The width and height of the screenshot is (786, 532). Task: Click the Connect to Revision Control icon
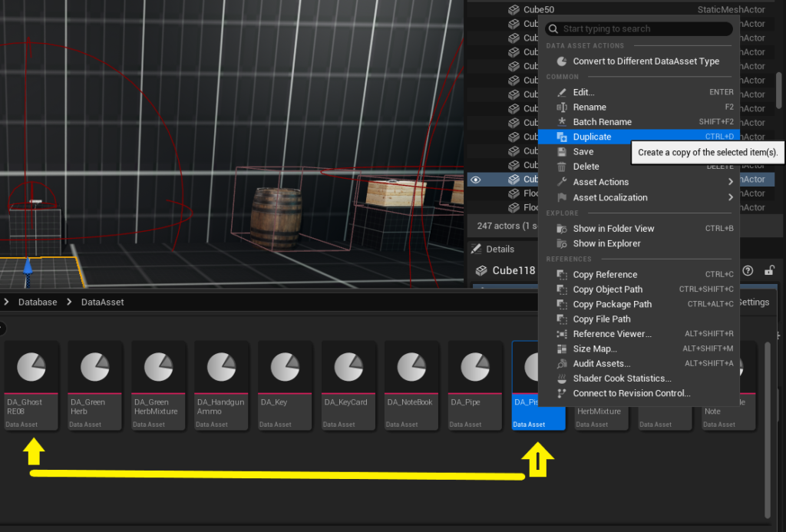(562, 394)
